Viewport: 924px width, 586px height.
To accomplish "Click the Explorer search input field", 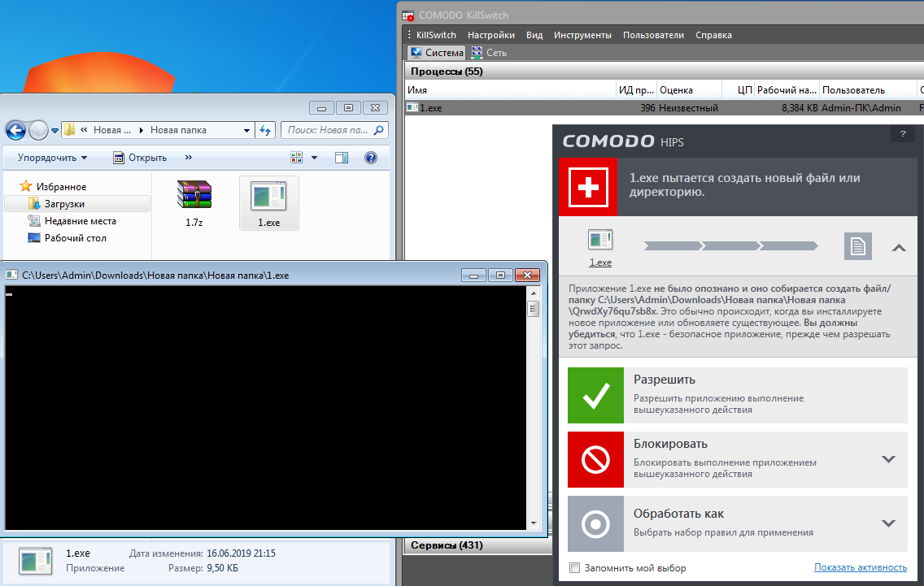I will click(327, 130).
